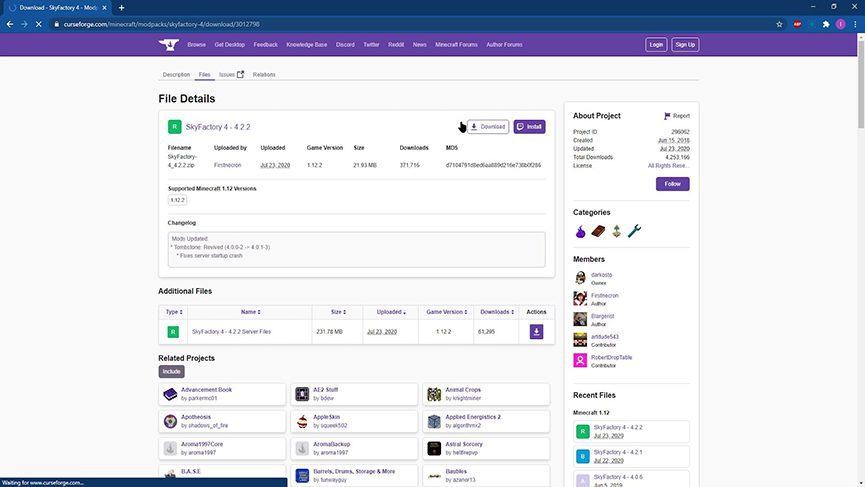The width and height of the screenshot is (865, 487).
Task: Open the extensions puzzle icon
Action: (826, 24)
